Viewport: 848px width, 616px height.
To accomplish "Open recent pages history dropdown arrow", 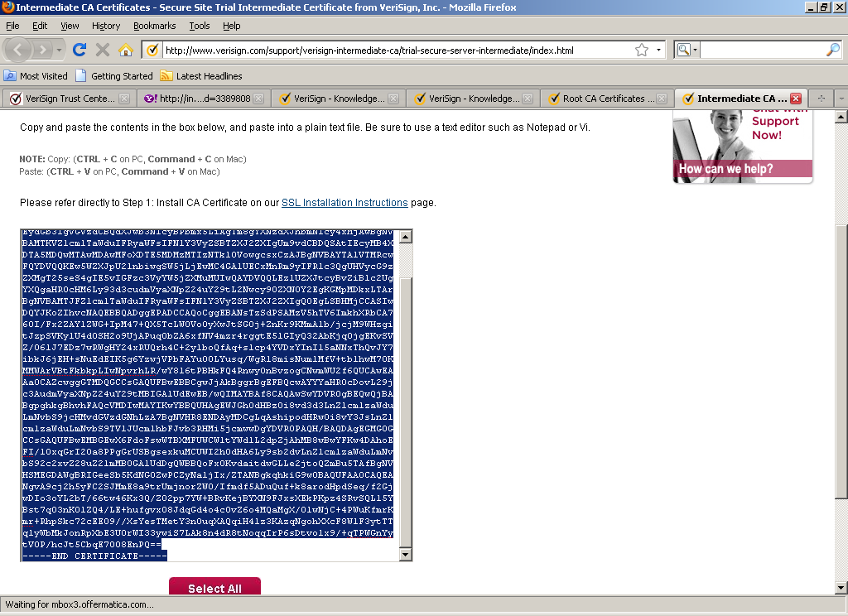I will [x=59, y=50].
